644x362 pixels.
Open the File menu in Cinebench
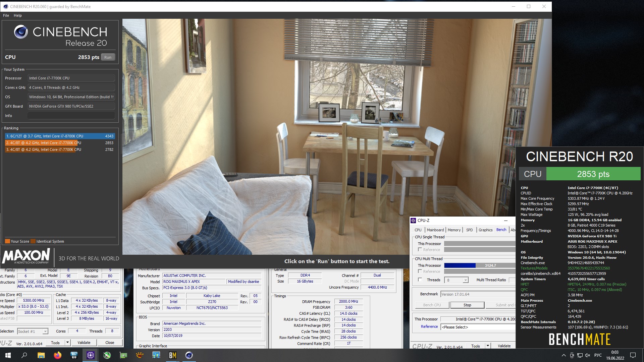coord(6,15)
